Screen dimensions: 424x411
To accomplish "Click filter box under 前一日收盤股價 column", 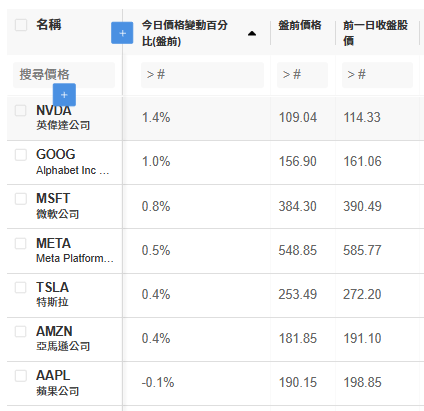I will (x=377, y=75).
